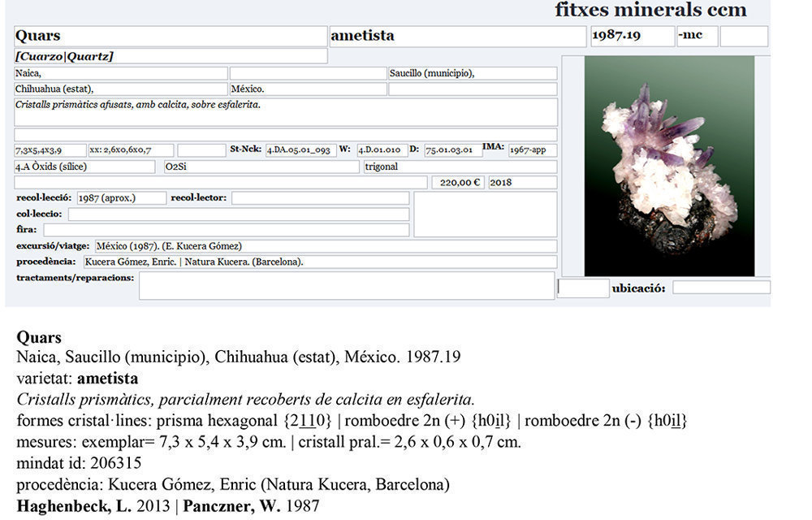Select the variety field 'ametista'

click(458, 37)
